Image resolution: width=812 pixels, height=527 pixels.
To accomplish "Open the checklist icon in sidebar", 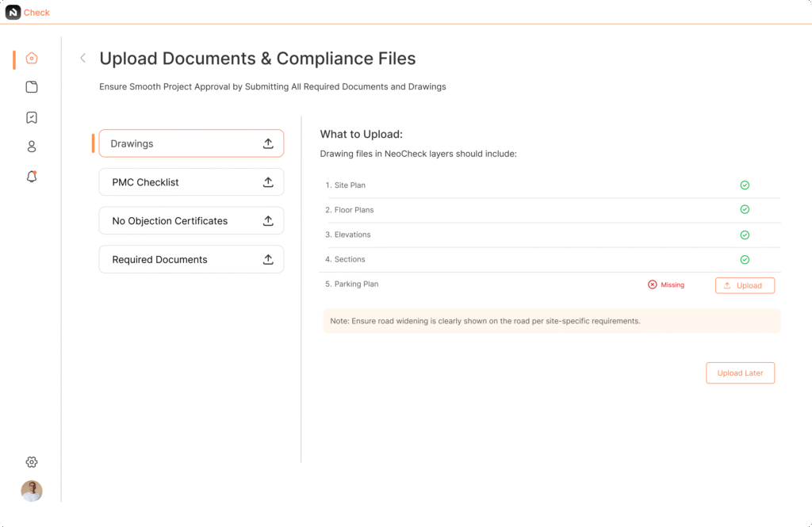I will click(x=32, y=117).
